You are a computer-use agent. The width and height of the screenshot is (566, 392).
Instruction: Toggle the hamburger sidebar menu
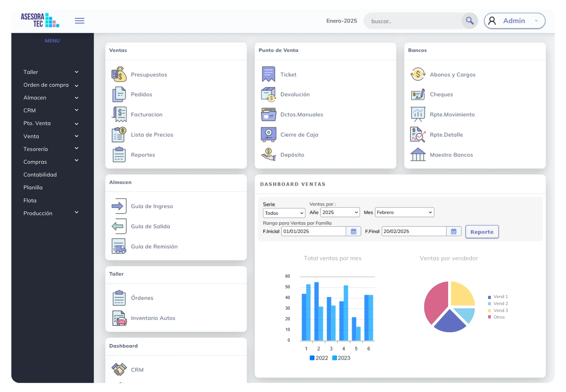point(80,21)
